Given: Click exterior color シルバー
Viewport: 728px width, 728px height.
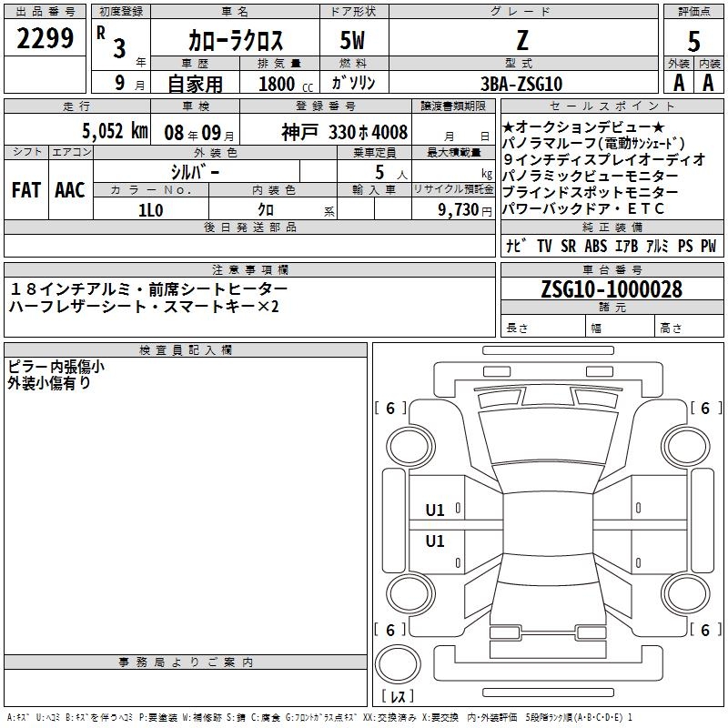Looking at the screenshot, I should (196, 172).
